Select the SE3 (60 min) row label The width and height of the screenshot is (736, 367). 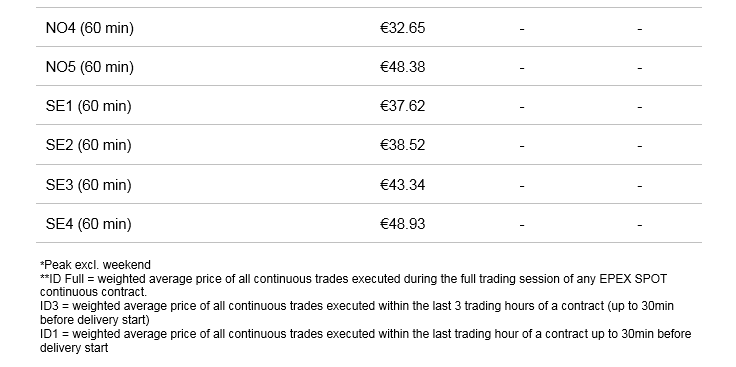[x=89, y=185]
